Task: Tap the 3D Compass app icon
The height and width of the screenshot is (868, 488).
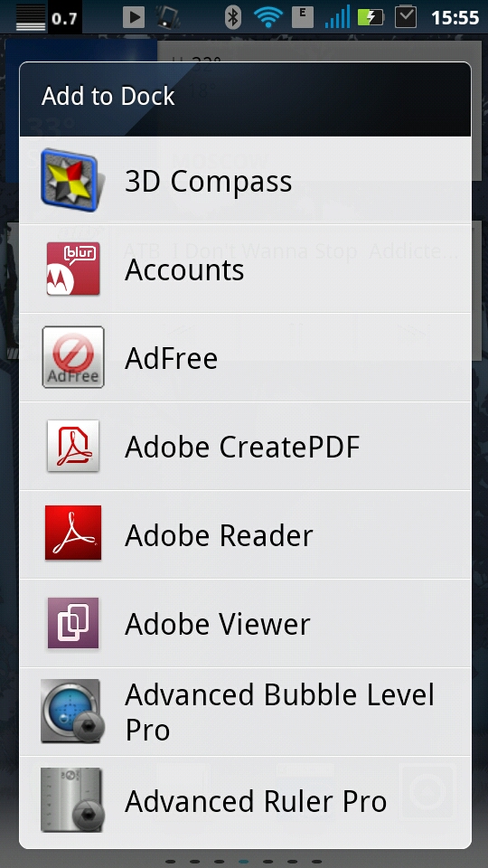Action: click(72, 180)
